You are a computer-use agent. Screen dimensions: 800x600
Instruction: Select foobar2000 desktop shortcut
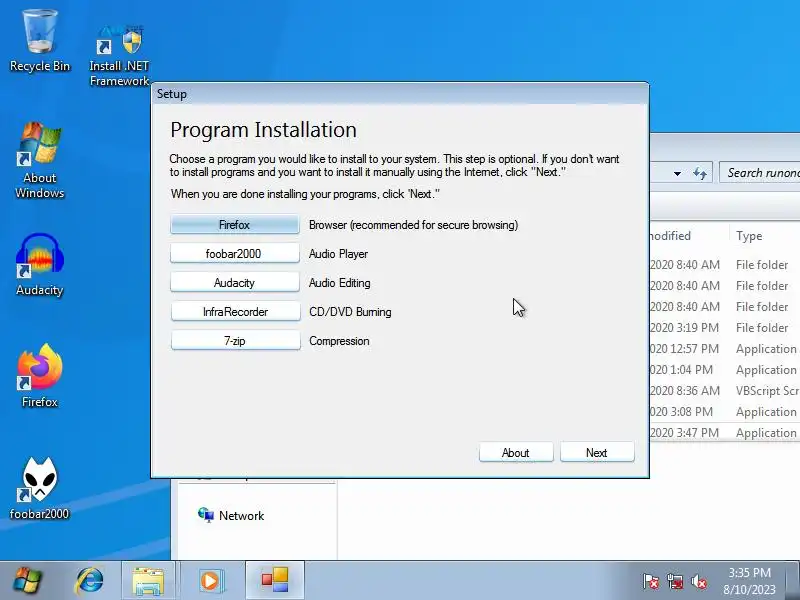[40, 488]
